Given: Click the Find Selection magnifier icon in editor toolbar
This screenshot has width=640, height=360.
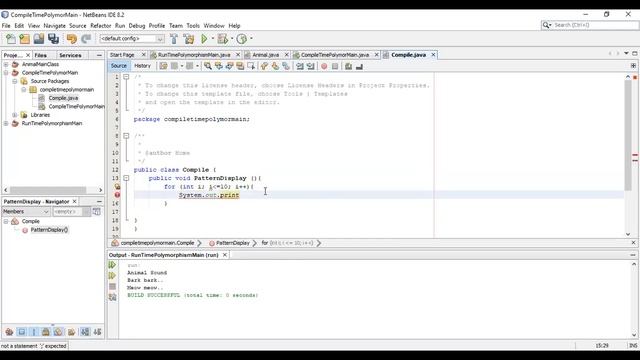Looking at the screenshot, I should 208,66.
